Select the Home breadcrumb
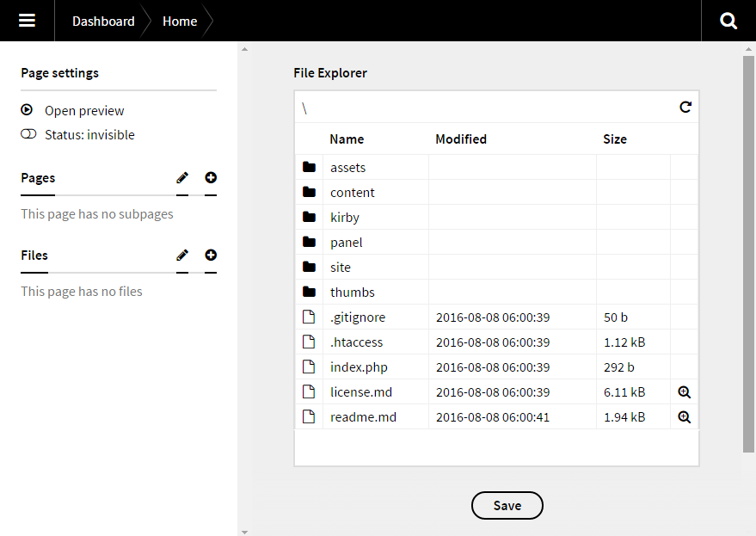756x536 pixels. (x=180, y=22)
